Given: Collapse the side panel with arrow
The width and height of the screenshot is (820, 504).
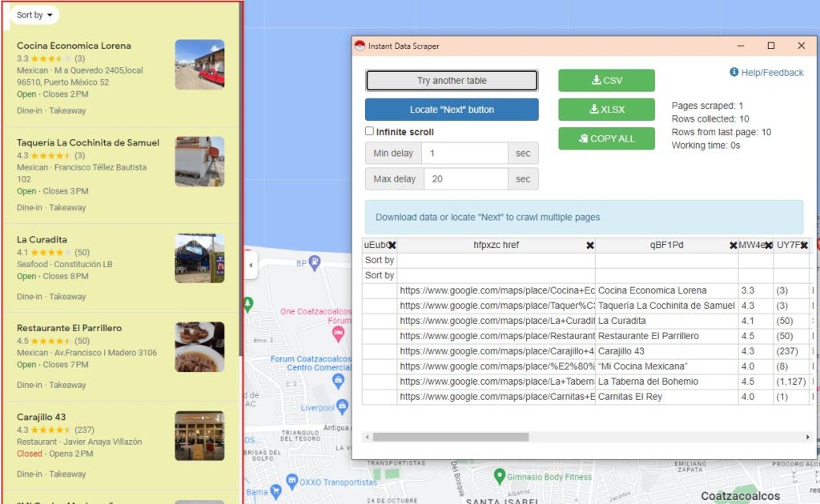Looking at the screenshot, I should click(x=251, y=265).
